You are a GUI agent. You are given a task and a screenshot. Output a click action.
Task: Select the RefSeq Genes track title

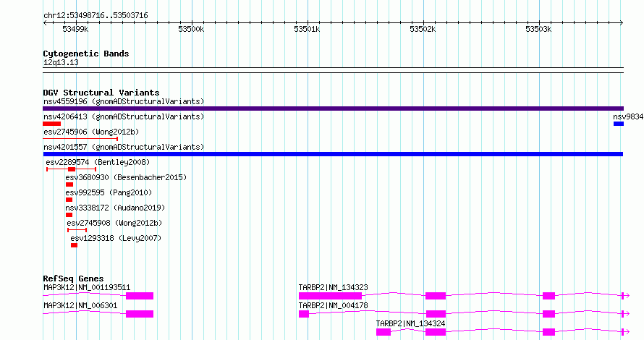click(74, 279)
